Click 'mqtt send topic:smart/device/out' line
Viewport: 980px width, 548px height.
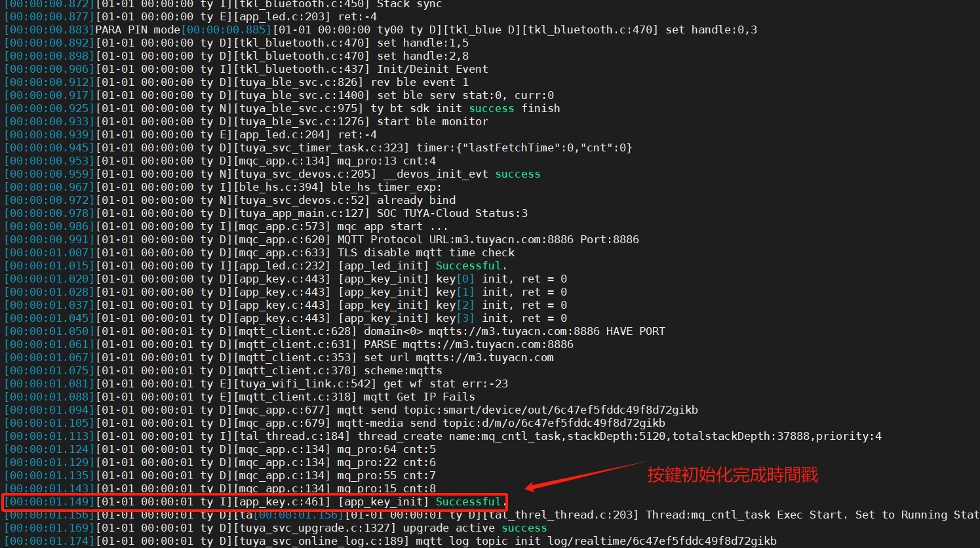click(x=518, y=410)
